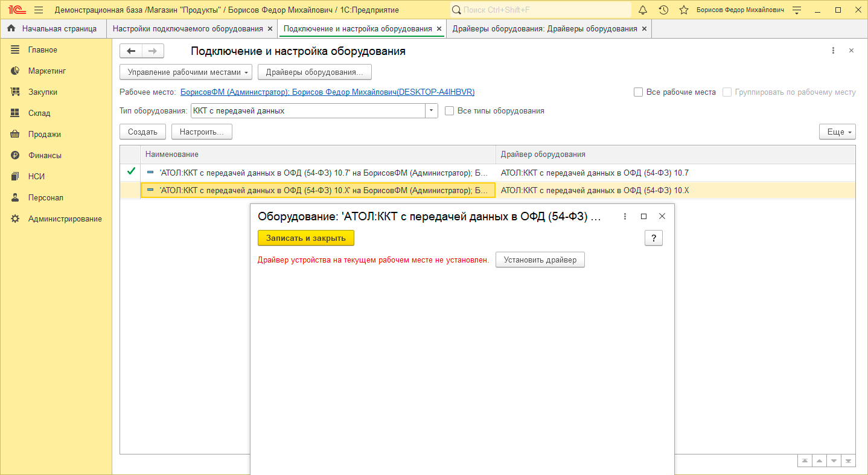This screenshot has height=475, width=868.
Task: Open the history clock icon
Action: click(663, 10)
